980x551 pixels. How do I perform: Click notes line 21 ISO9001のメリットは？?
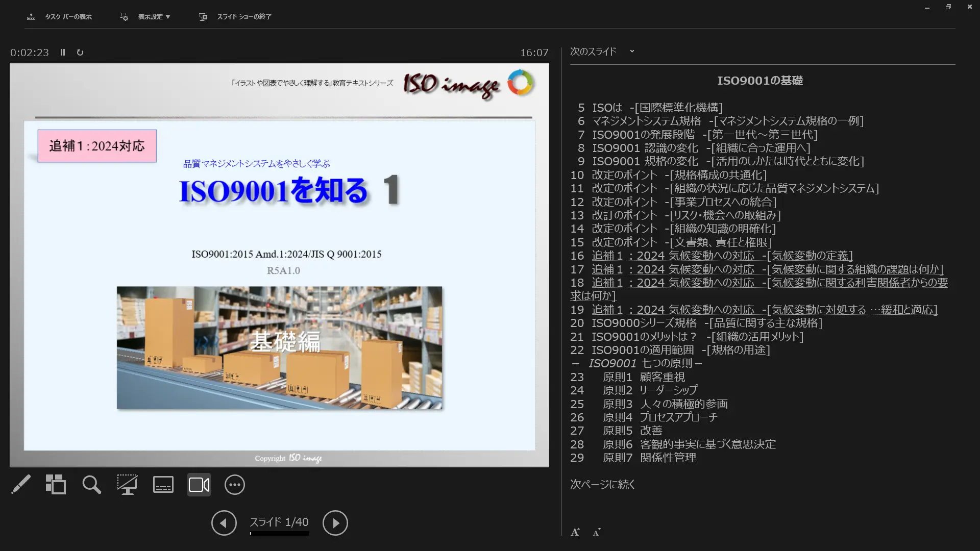(687, 337)
